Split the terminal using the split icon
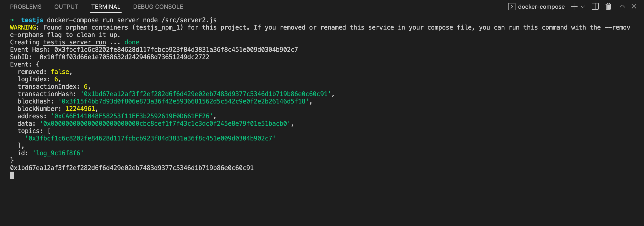This screenshot has height=226, width=644. pyautogui.click(x=595, y=7)
